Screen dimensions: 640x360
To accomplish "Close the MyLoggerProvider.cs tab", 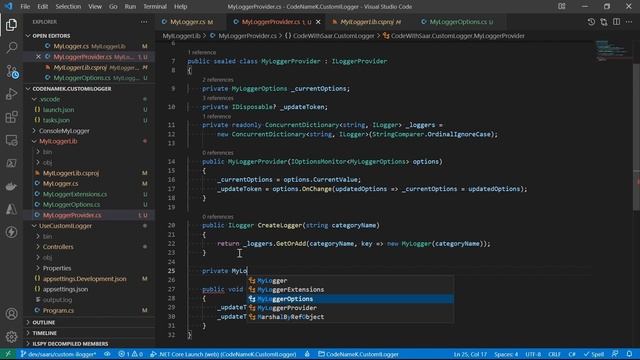I will [318, 22].
